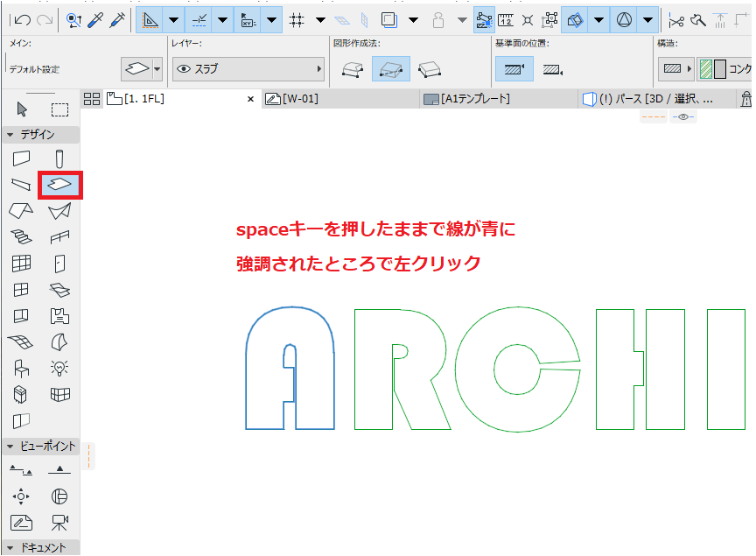Toggle the snap guides icon

[x=199, y=20]
